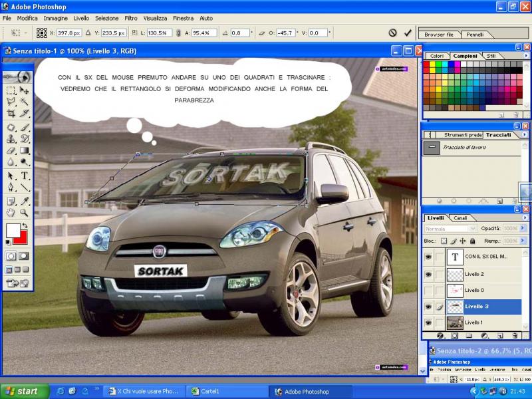Open the Pennelli palette tab

[x=475, y=35]
